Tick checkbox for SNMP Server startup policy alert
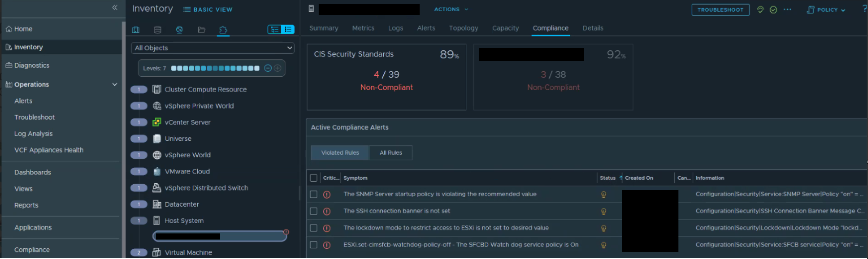Image resolution: width=868 pixels, height=259 pixels. (314, 195)
